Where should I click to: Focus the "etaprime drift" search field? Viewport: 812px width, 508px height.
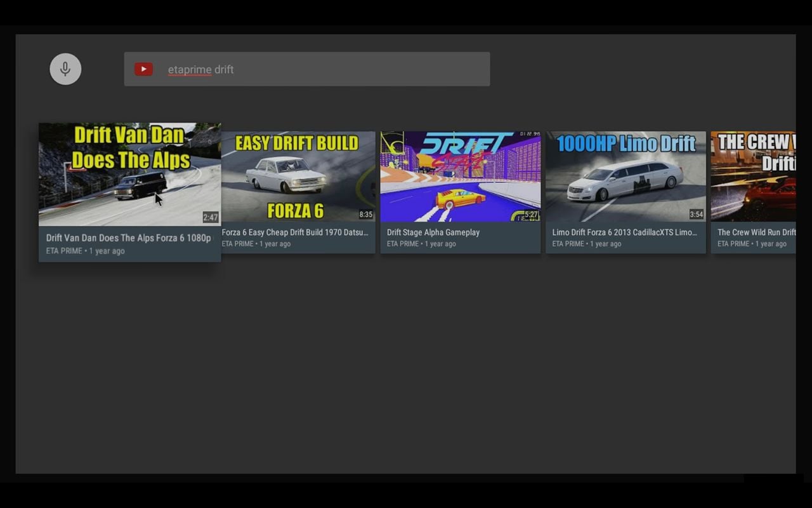tap(307, 69)
